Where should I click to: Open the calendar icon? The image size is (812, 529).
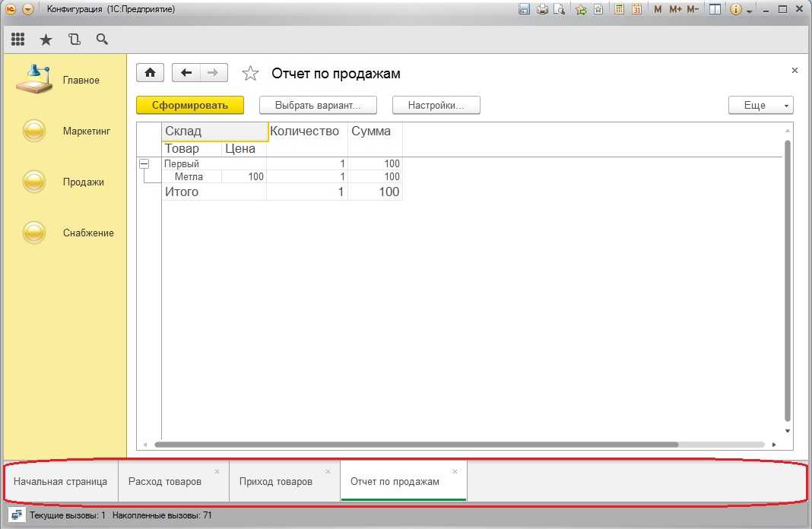point(637,10)
